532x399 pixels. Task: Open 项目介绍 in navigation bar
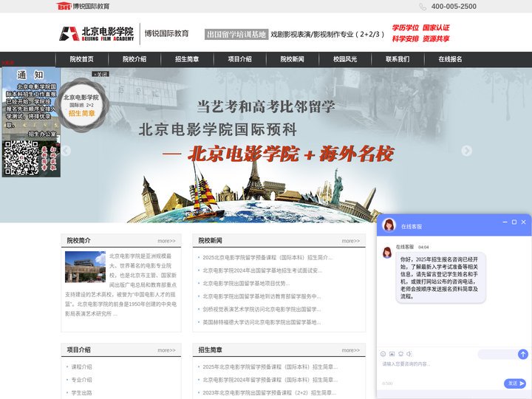[x=239, y=59]
